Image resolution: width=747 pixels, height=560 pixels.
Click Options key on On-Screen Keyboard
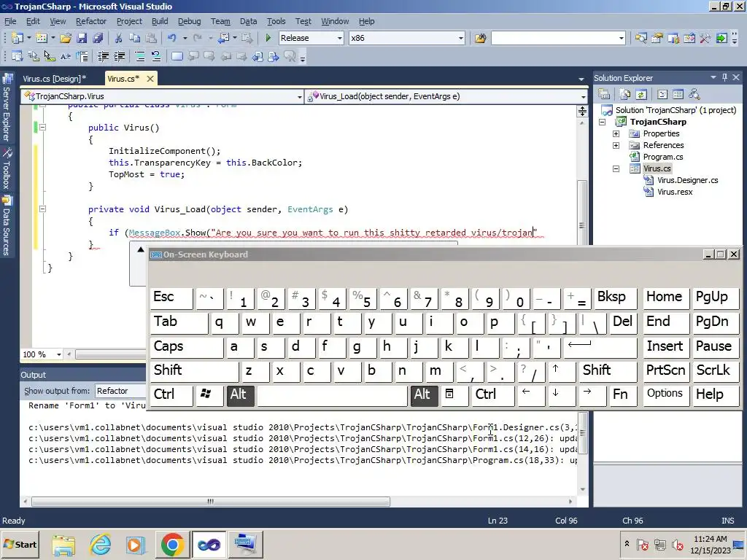(x=665, y=395)
